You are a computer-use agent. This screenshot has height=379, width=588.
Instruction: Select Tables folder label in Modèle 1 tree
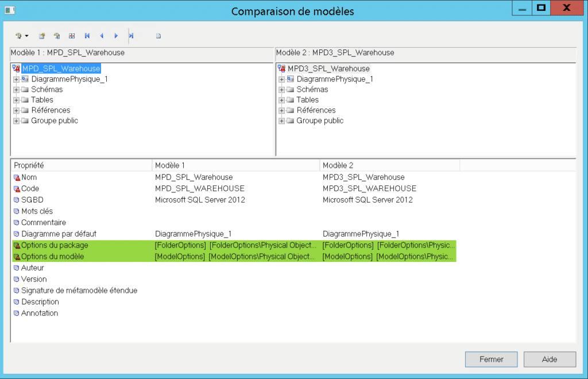click(42, 100)
